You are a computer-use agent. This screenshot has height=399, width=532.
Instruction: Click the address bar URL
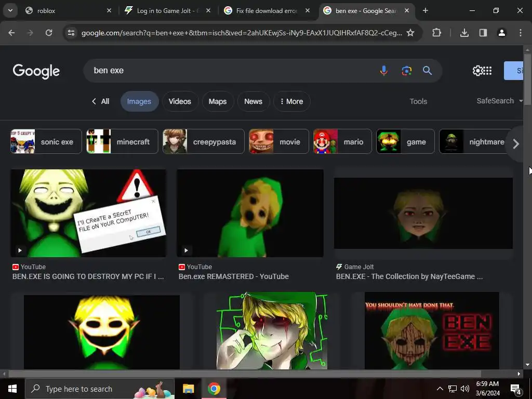[242, 33]
